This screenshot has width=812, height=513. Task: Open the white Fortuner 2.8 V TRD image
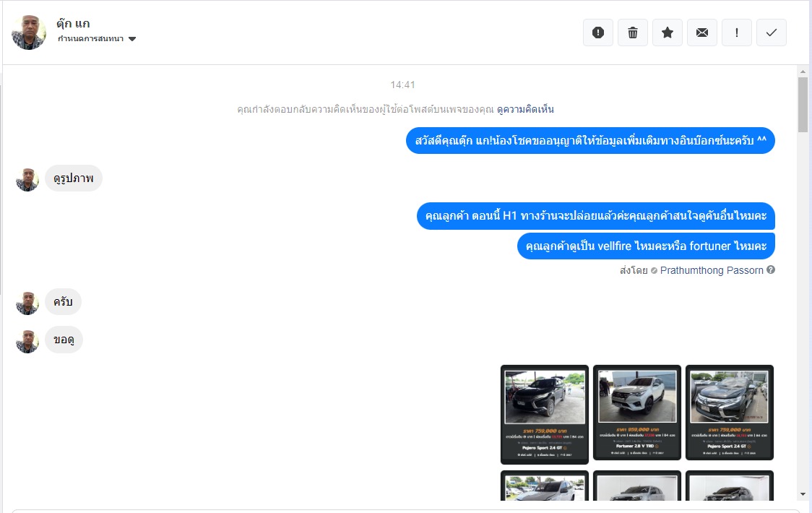pyautogui.click(x=637, y=413)
